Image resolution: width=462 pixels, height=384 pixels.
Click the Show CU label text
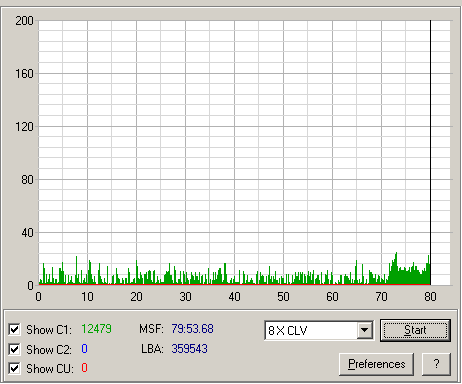(x=50, y=369)
